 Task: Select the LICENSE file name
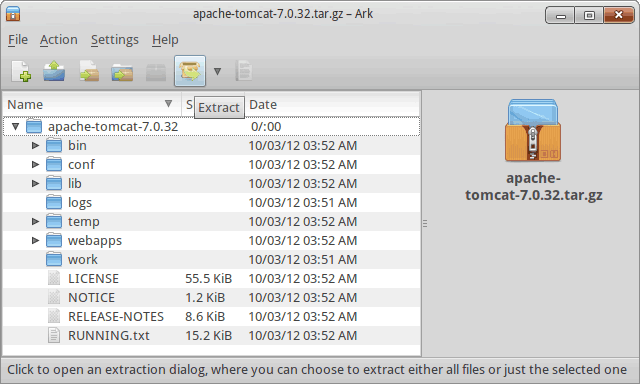pos(93,278)
